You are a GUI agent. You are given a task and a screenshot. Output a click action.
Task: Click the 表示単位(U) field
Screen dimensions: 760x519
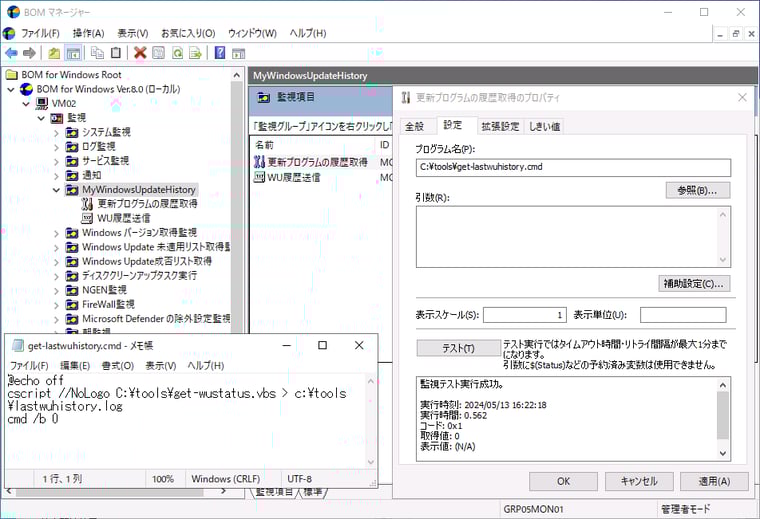coord(683,315)
